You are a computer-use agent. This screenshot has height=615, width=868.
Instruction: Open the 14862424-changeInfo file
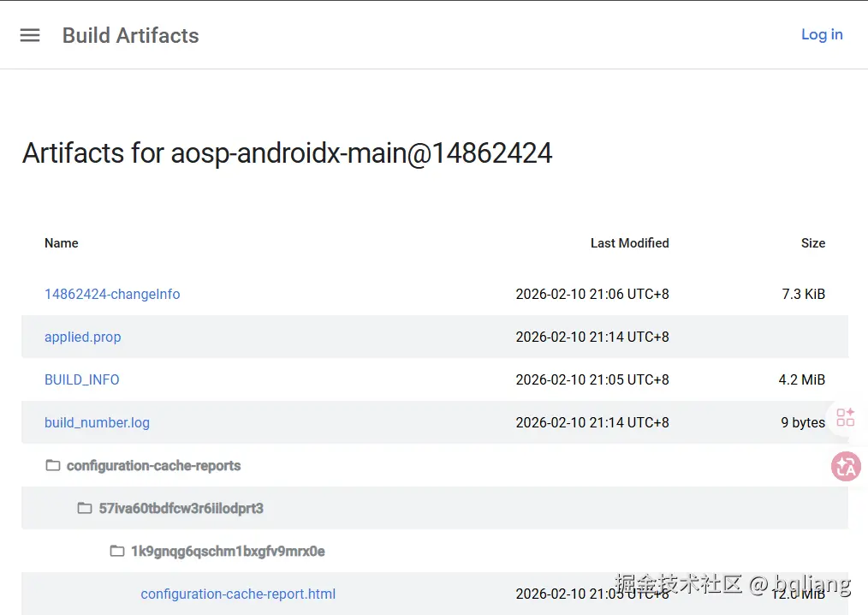coord(112,294)
